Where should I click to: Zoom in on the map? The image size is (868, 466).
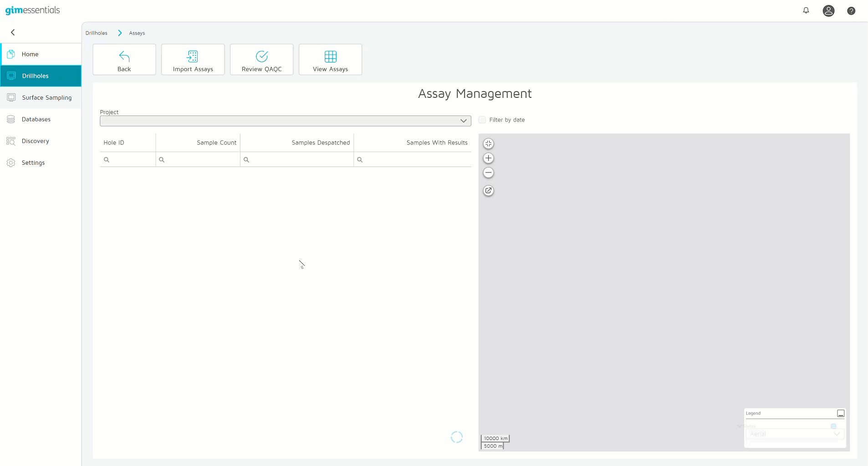pos(488,158)
